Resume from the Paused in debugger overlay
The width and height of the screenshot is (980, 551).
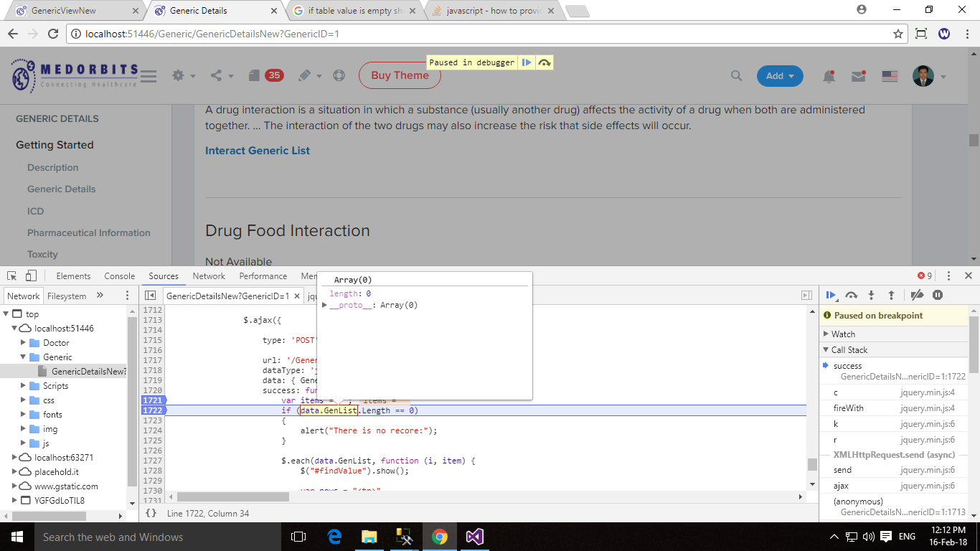[x=527, y=62]
